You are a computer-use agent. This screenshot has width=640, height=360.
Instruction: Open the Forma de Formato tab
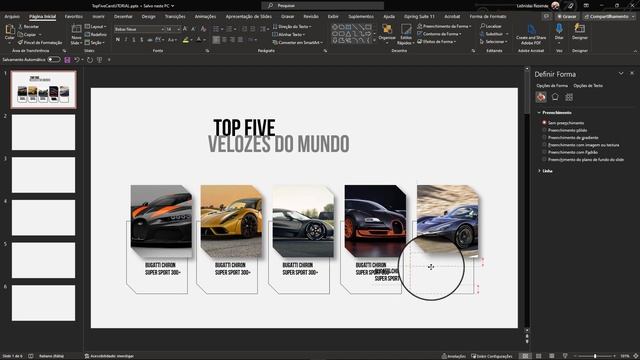pos(488,16)
